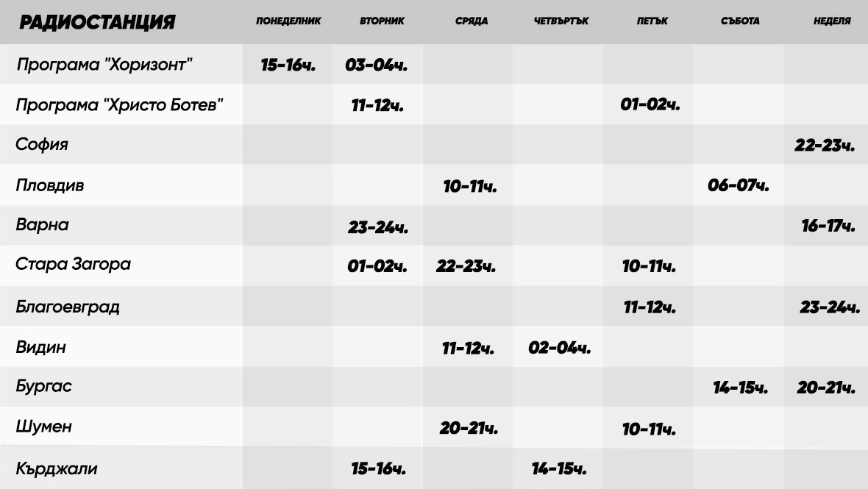Select Видин Thursday slot 02-04ч.
The height and width of the screenshot is (489, 868).
pos(560,348)
